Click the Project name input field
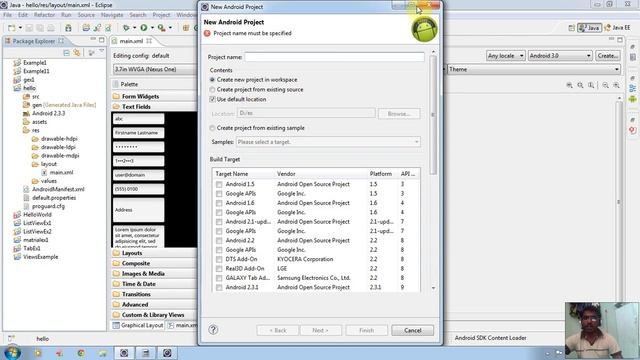 point(334,57)
